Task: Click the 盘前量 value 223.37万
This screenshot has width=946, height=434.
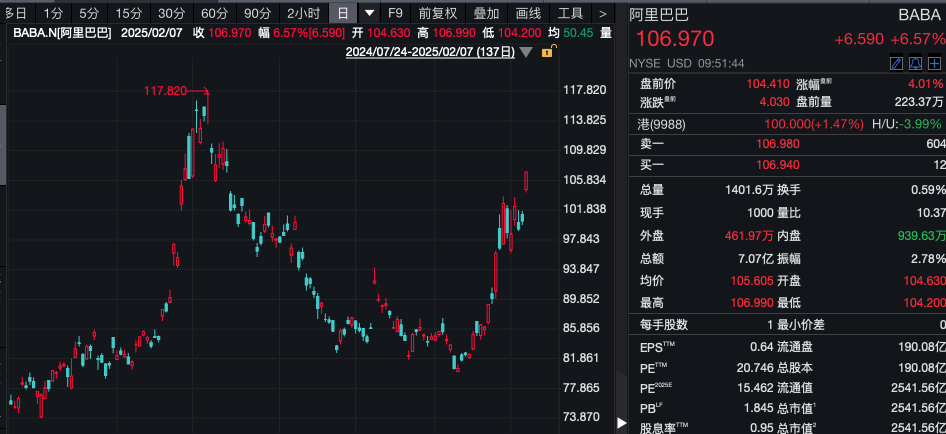Action: pos(918,101)
